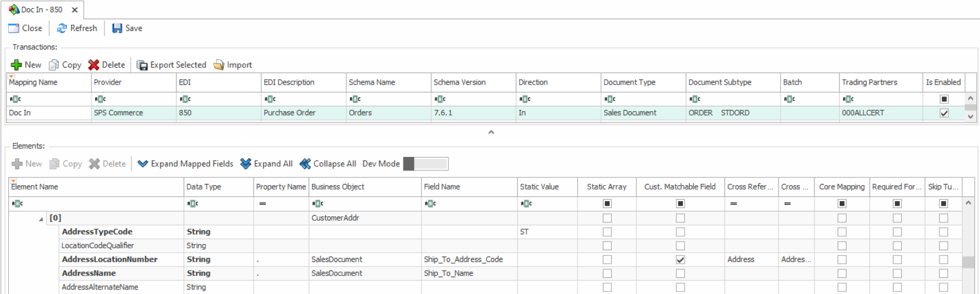Uncheck Cust. Matchable Field for AddressLocationNumber
The height and width of the screenshot is (294, 980).
click(x=680, y=259)
